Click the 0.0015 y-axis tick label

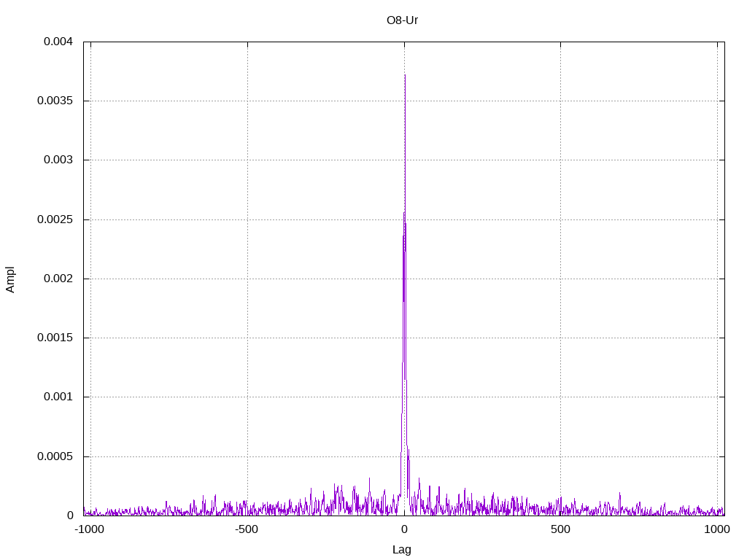click(55, 338)
